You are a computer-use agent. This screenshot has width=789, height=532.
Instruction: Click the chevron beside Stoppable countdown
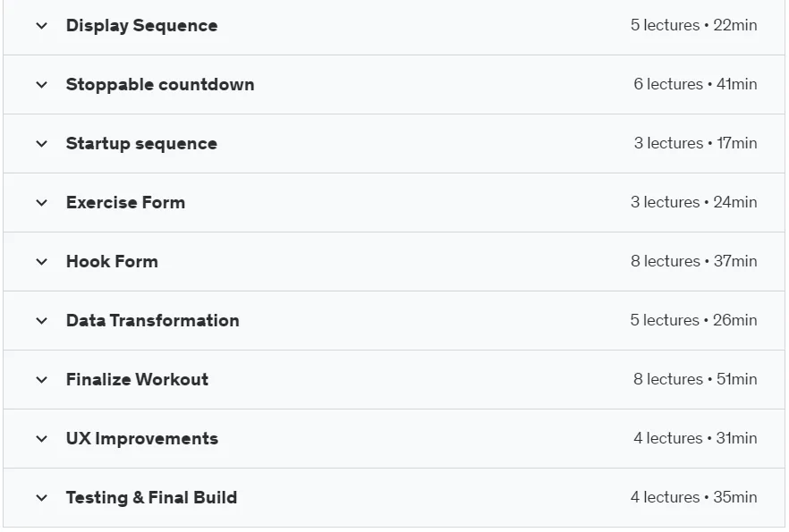tap(42, 84)
